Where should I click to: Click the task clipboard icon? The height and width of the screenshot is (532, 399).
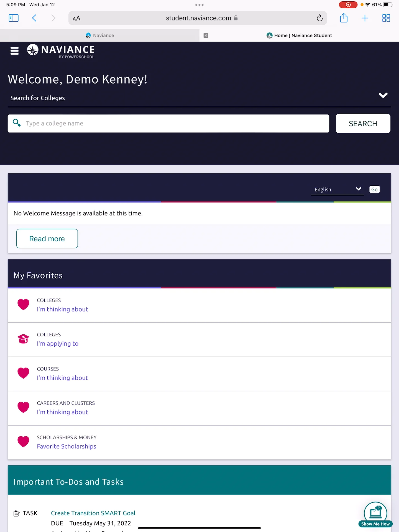[x=16, y=513]
